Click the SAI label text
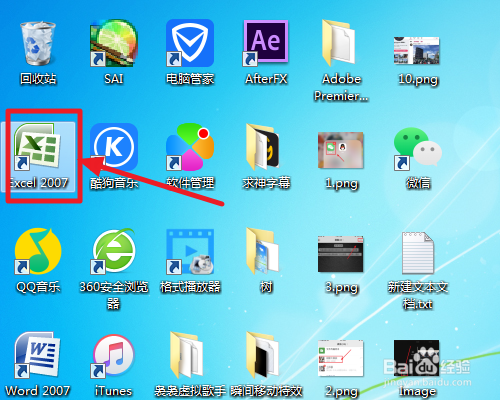 pos(114,79)
